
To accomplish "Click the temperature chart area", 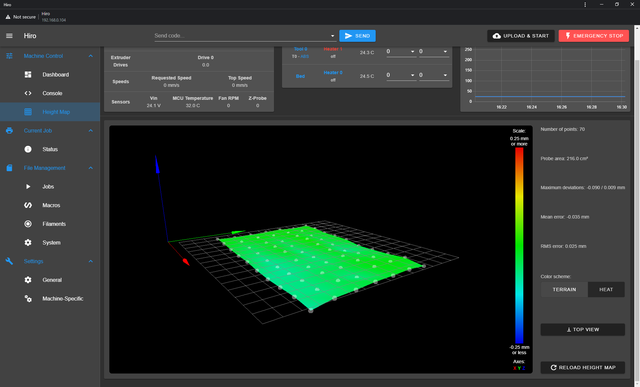I will (x=549, y=76).
